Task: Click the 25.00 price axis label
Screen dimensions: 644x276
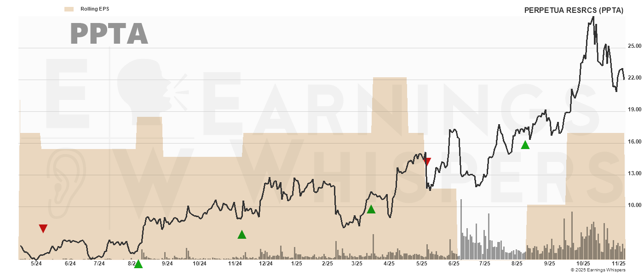Action: (x=635, y=46)
